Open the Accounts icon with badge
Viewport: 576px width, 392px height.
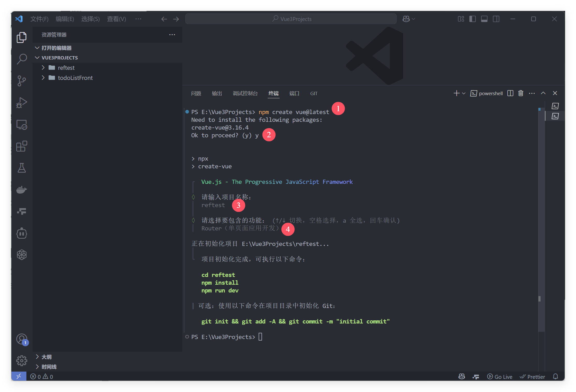(x=21, y=339)
